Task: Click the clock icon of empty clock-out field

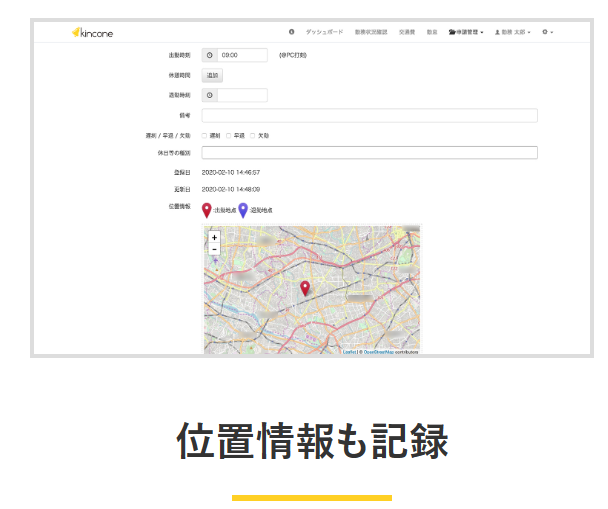Action: (x=210, y=95)
